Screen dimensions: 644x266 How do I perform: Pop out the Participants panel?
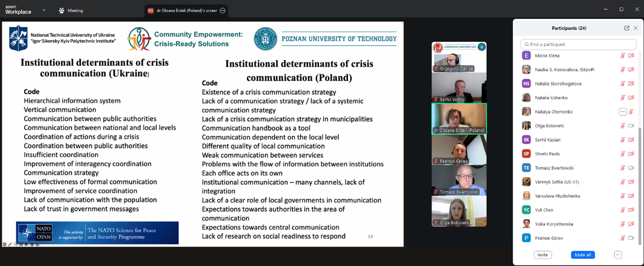pyautogui.click(x=627, y=28)
